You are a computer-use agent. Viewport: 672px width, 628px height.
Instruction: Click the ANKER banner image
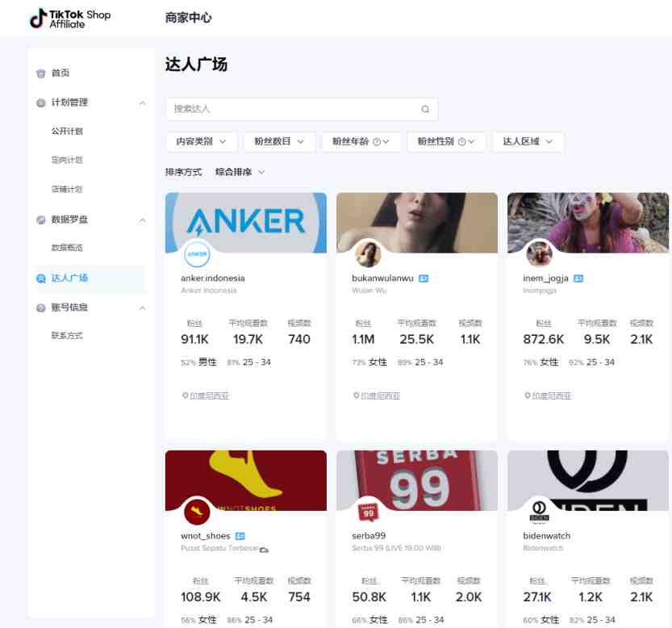click(246, 223)
